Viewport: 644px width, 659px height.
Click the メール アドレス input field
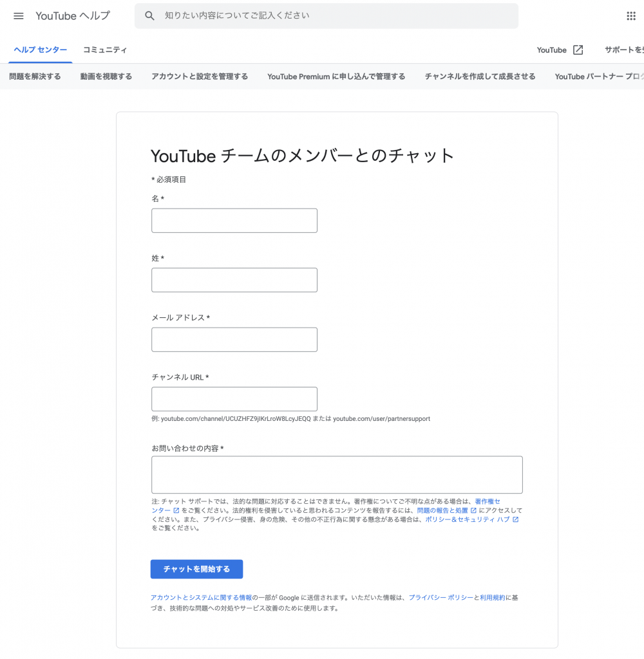234,340
